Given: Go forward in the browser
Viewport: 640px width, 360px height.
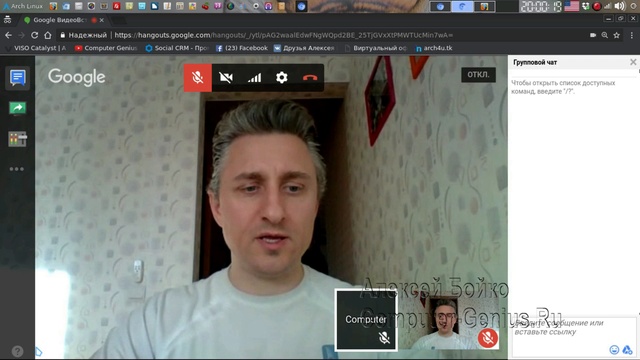Looking at the screenshot, I should click(x=22, y=35).
